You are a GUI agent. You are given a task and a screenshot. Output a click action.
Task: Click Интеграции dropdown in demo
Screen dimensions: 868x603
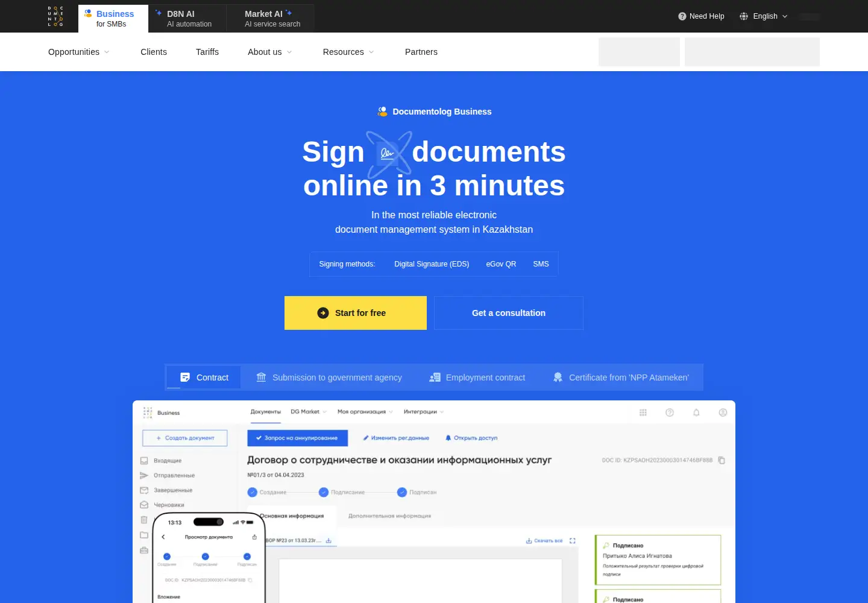click(424, 412)
